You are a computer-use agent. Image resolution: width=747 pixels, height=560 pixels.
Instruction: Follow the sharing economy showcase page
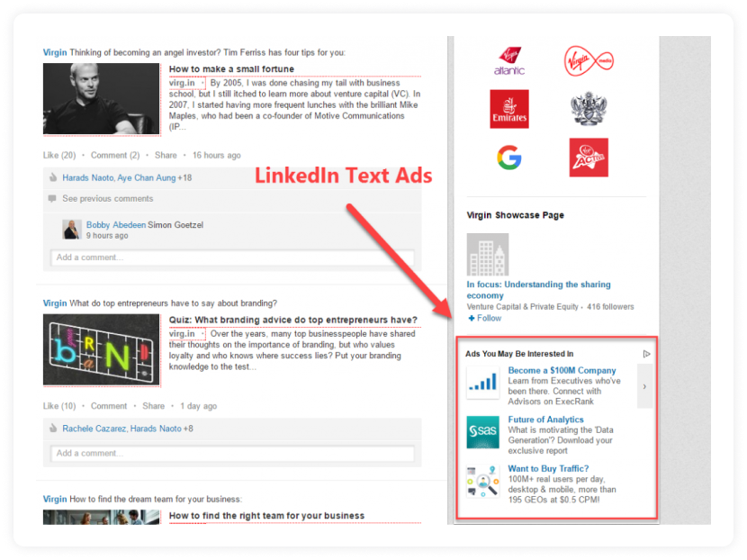[x=484, y=319]
